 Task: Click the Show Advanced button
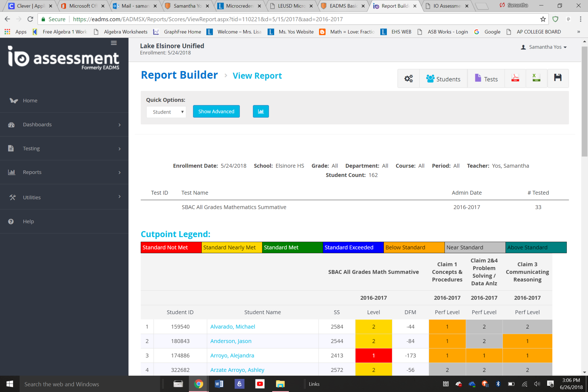click(216, 111)
